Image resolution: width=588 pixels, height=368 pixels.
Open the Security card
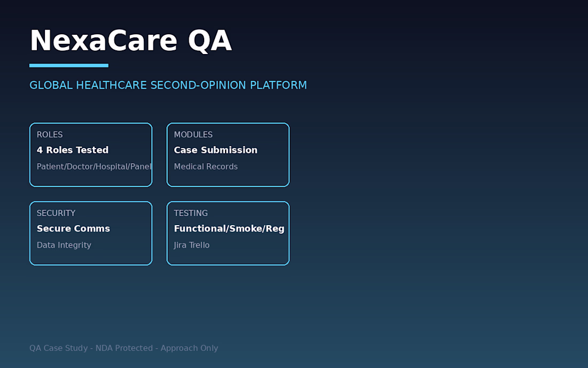[x=91, y=233]
